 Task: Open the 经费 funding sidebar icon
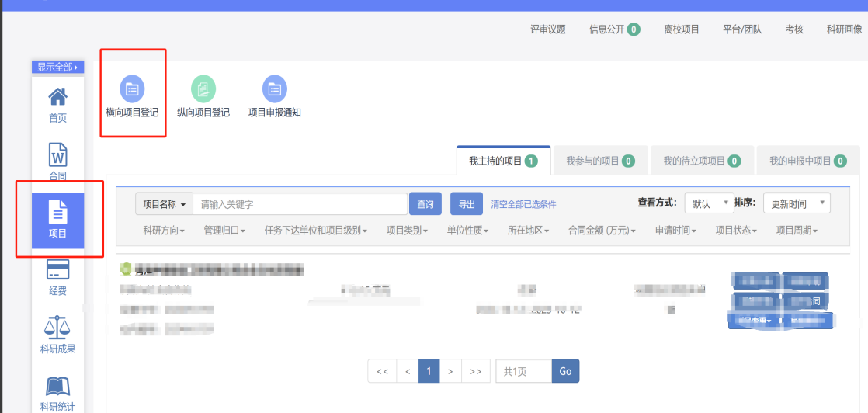[x=57, y=270]
